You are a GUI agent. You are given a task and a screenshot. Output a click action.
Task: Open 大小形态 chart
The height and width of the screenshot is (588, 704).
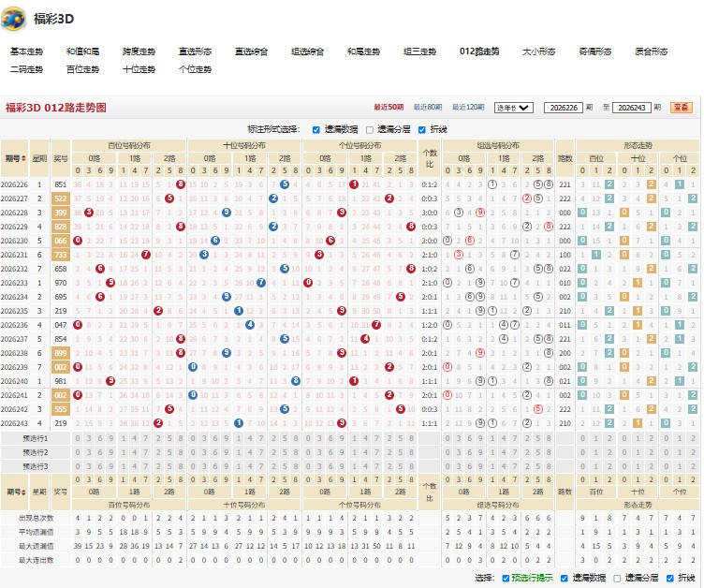[539, 51]
